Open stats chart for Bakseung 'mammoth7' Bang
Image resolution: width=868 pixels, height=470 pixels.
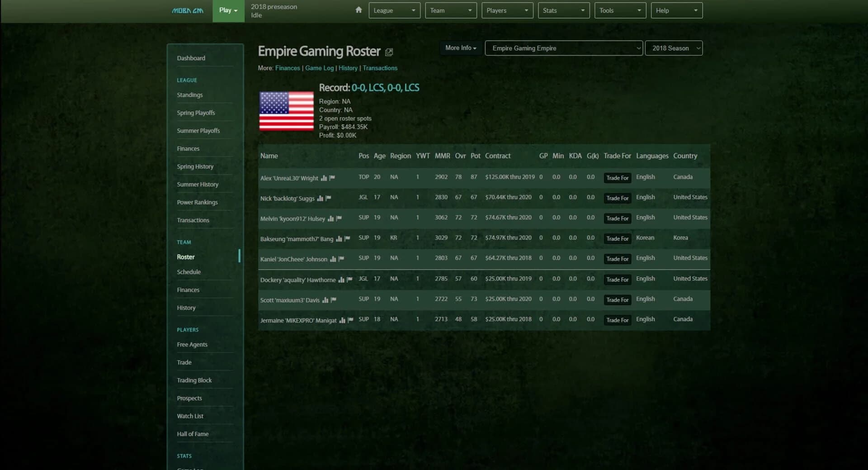(x=339, y=239)
